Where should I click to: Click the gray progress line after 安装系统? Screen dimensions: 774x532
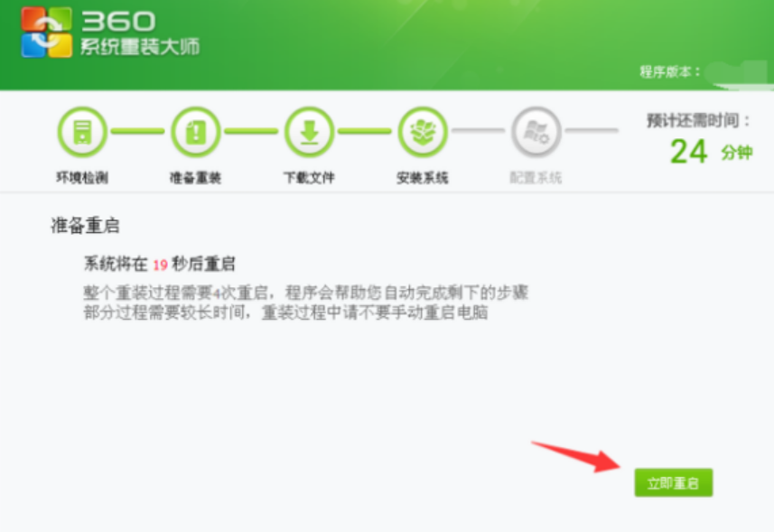(x=479, y=130)
